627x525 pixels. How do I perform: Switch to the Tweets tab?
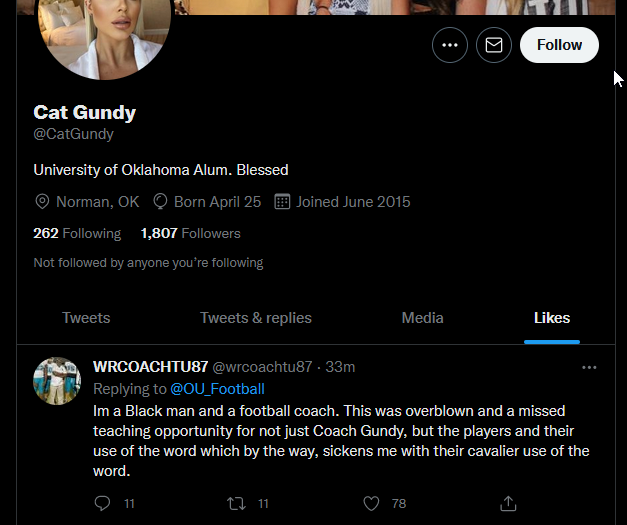(86, 318)
